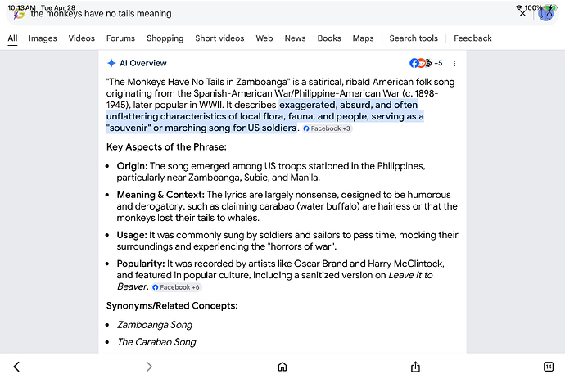The height and width of the screenshot is (392, 565).
Task: Tap the 'Usage:' bullet label
Action: [x=132, y=235]
